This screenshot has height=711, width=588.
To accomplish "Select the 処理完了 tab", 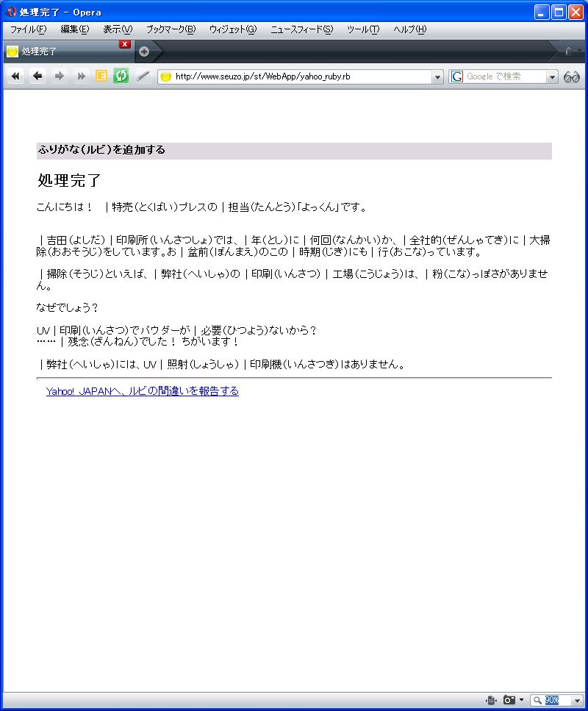I will click(68, 51).
